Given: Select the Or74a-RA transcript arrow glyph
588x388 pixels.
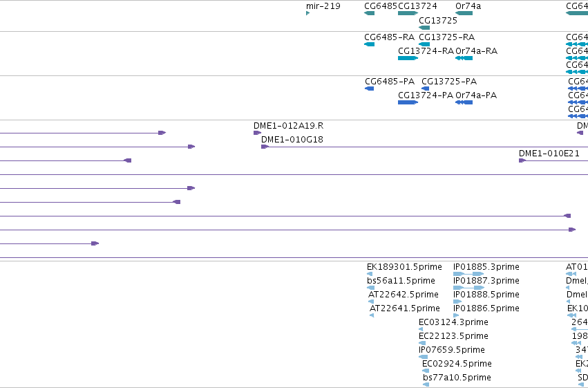Looking at the screenshot, I should coord(464,58).
